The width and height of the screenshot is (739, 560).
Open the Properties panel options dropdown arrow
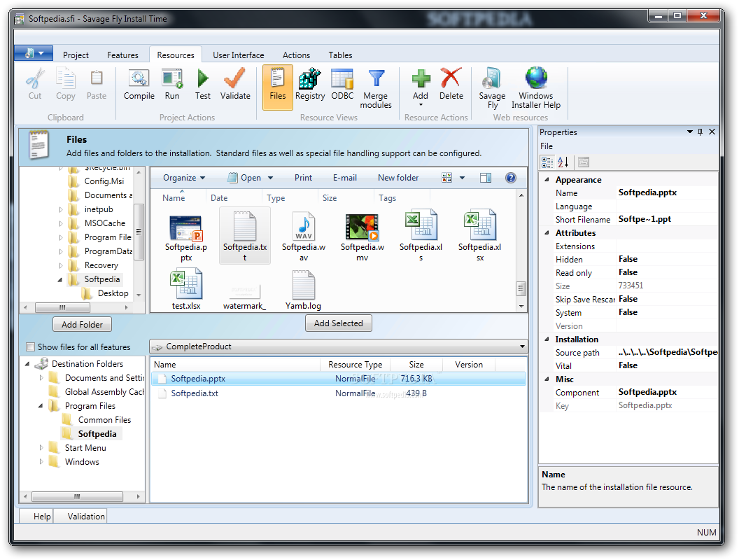tap(690, 132)
